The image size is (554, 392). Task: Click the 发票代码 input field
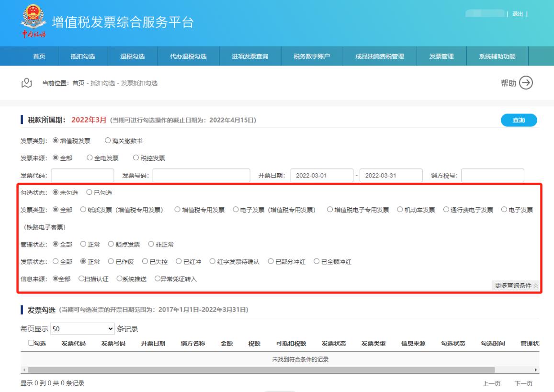point(82,176)
